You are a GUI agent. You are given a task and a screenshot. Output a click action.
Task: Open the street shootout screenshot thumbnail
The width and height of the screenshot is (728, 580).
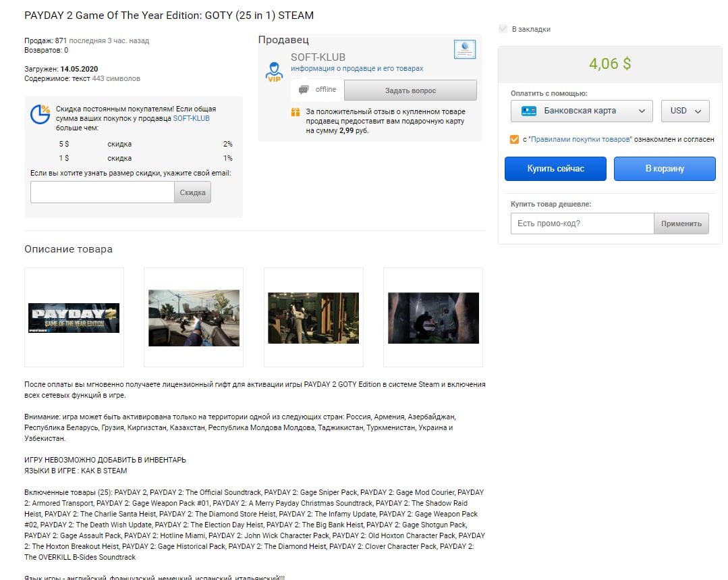(194, 317)
